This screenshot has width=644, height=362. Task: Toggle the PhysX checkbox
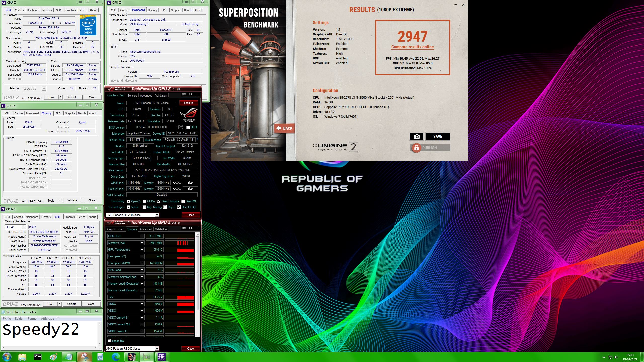pos(165,207)
